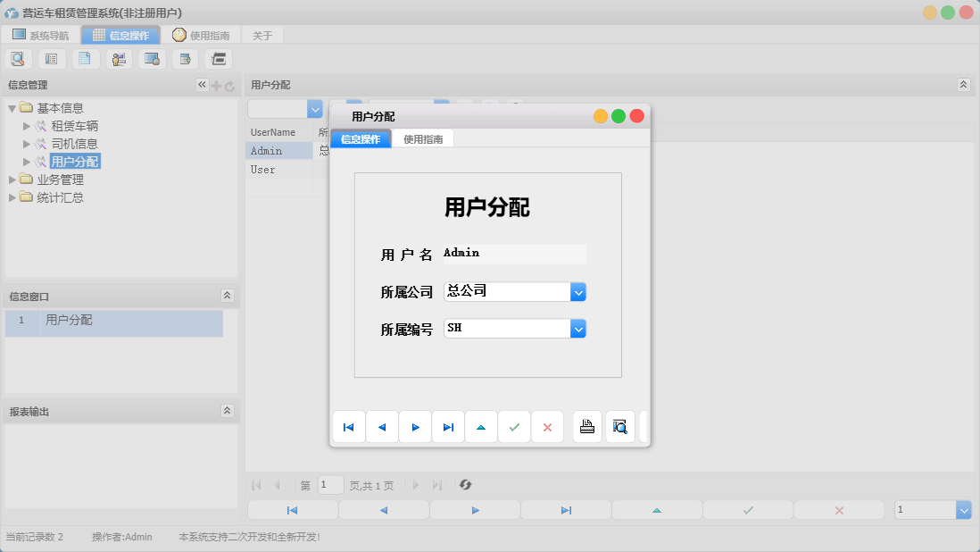Open the 所属公司 dropdown
Image resolution: width=980 pixels, height=552 pixels.
click(578, 292)
